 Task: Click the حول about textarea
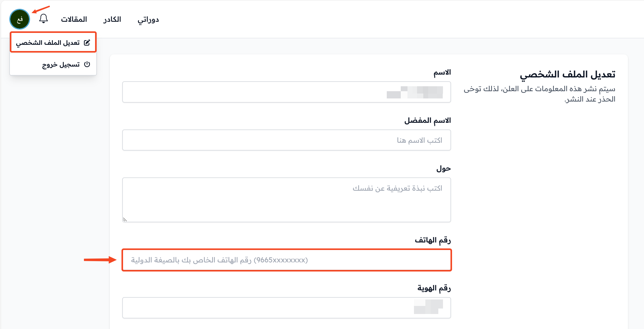click(x=287, y=200)
